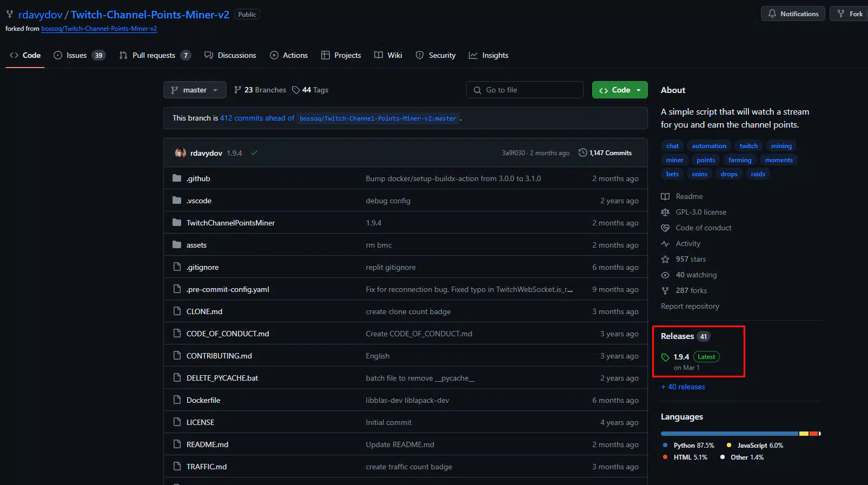The width and height of the screenshot is (868, 485).
Task: Open the CONTRIBUTING.md file
Action: click(x=219, y=356)
